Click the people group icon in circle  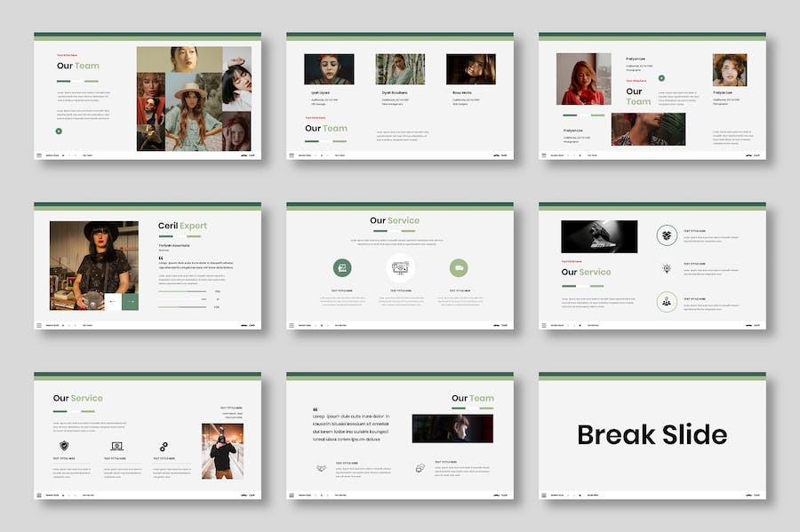667,302
